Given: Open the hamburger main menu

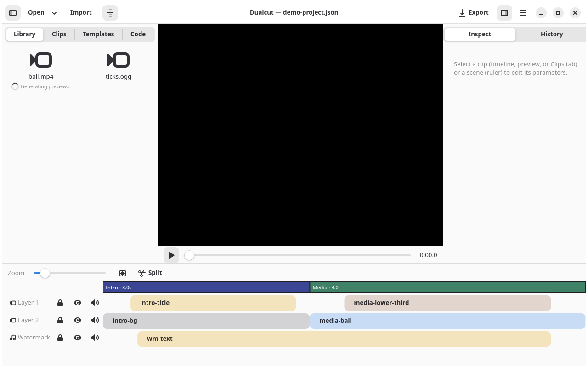Looking at the screenshot, I should click(x=523, y=13).
